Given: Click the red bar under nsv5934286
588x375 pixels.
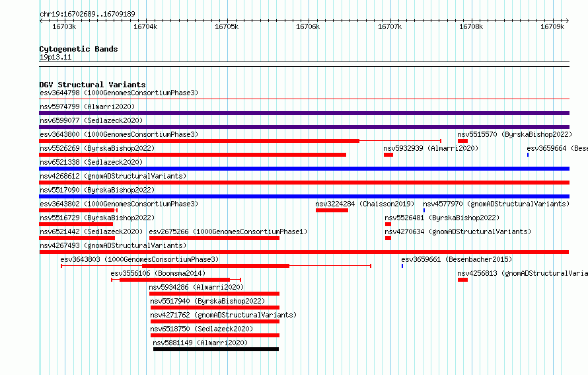Looking at the screenshot, I should click(x=214, y=294).
